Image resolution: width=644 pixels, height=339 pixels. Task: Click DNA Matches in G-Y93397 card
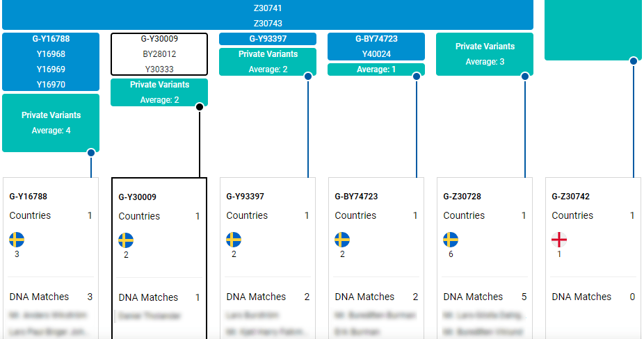pyautogui.click(x=256, y=297)
